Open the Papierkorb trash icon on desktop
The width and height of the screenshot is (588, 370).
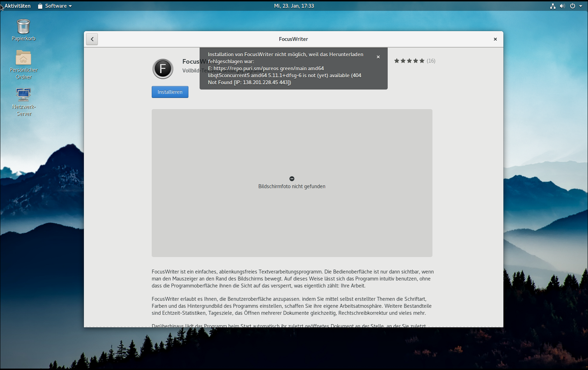pos(23,27)
